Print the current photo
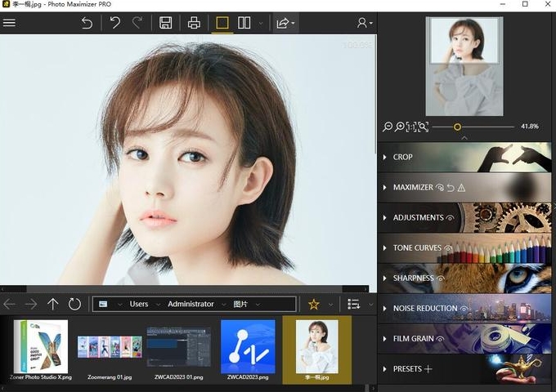Screen dimensions: 556x392 194,23
